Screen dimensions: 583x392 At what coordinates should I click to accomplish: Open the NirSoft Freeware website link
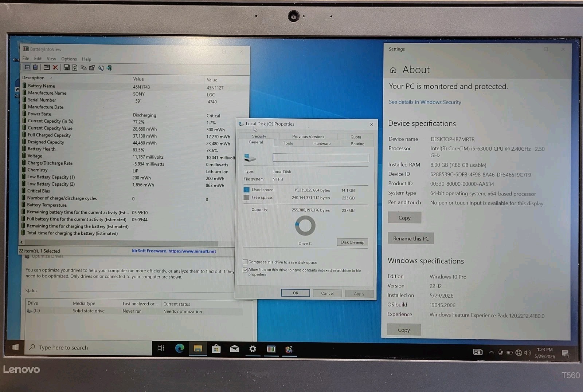(174, 251)
